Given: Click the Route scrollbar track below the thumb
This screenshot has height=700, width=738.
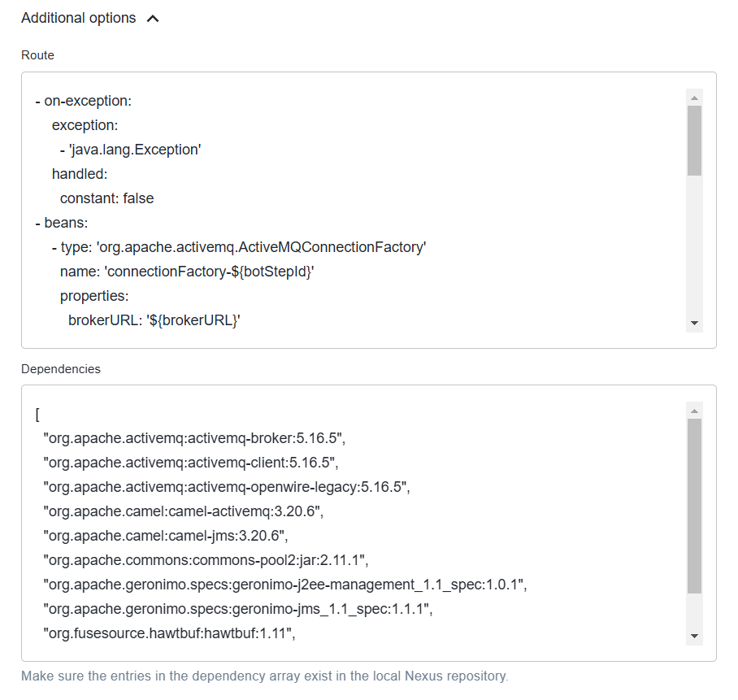Looking at the screenshot, I should pos(694,245).
